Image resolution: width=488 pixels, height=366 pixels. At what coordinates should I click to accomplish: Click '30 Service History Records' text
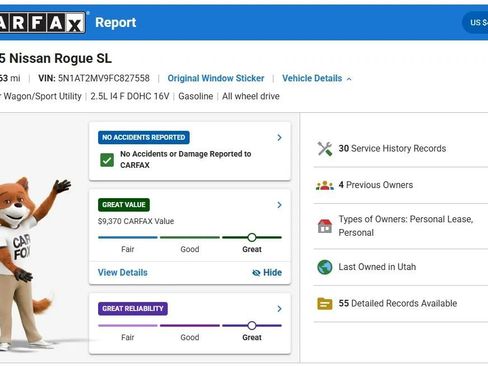point(392,149)
